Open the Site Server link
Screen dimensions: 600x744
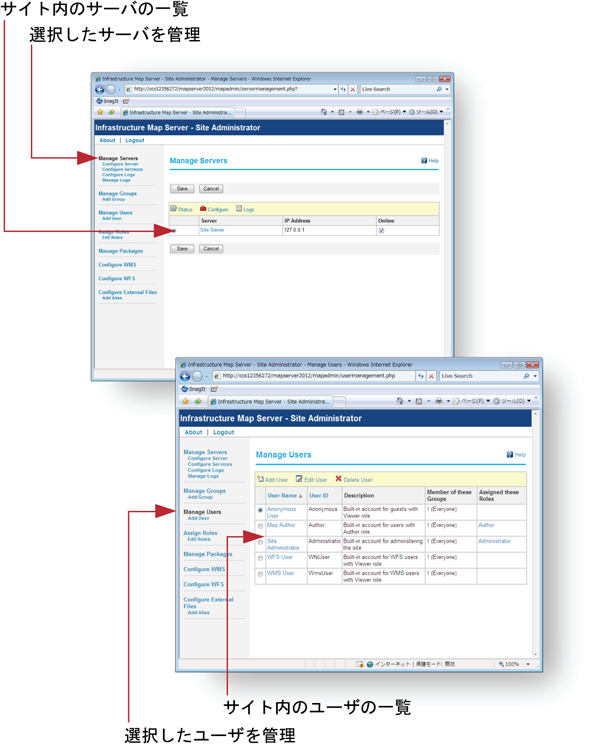tap(212, 230)
